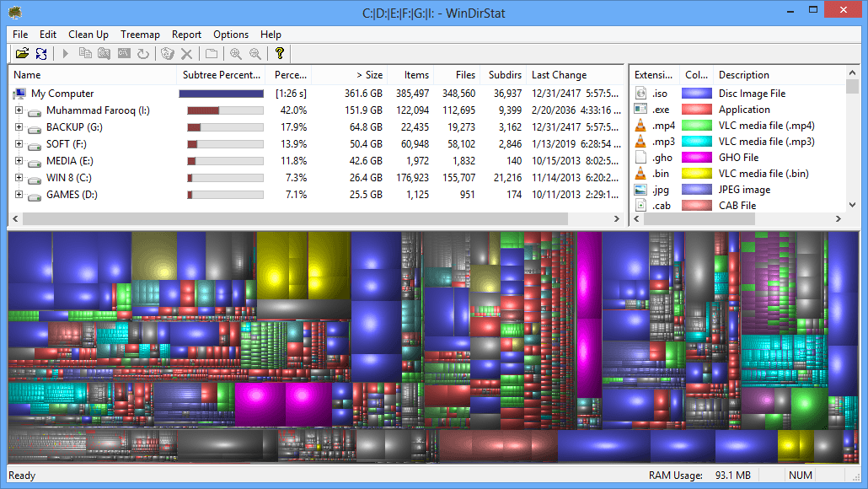
Task: Click the WinDirStat title bar app icon
Action: [15, 12]
